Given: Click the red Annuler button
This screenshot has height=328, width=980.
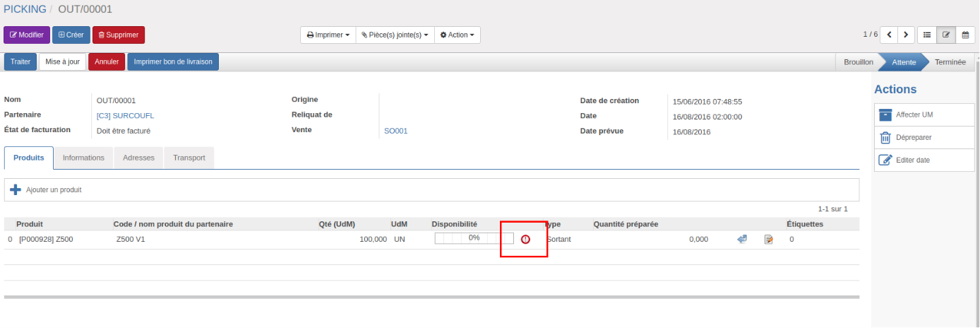Looking at the screenshot, I should [x=107, y=61].
